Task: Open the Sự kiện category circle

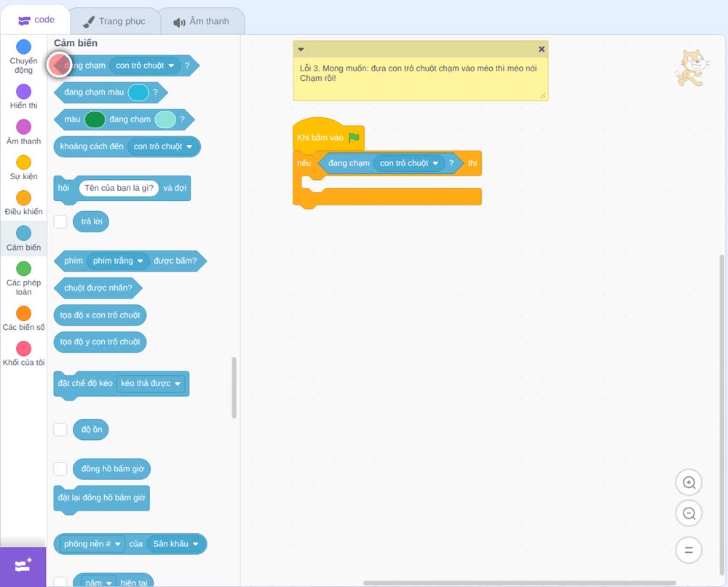Action: [x=24, y=162]
